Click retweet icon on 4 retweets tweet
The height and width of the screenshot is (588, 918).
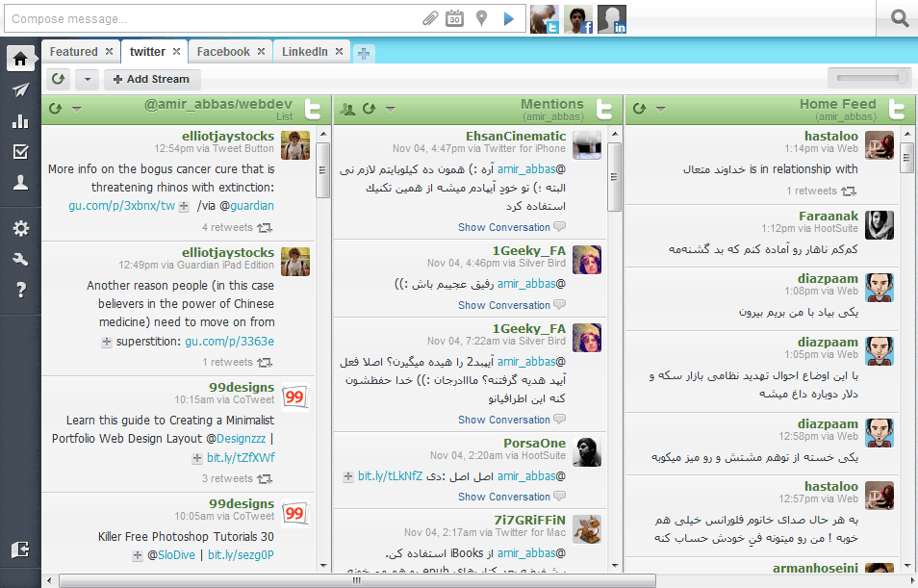click(x=265, y=228)
